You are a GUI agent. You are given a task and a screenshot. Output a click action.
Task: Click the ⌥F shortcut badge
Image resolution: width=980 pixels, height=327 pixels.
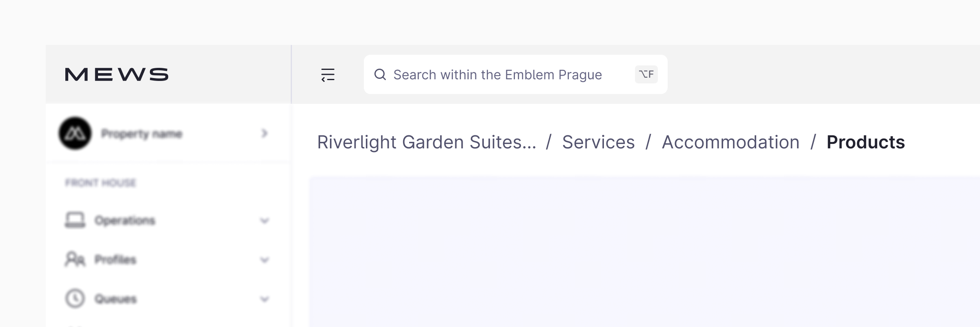(x=646, y=74)
